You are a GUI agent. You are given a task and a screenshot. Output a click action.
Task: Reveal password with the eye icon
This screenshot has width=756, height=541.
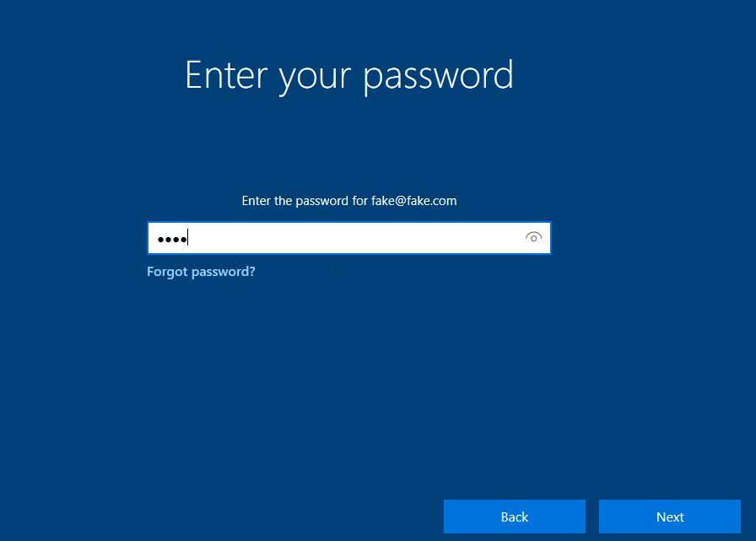coord(533,237)
